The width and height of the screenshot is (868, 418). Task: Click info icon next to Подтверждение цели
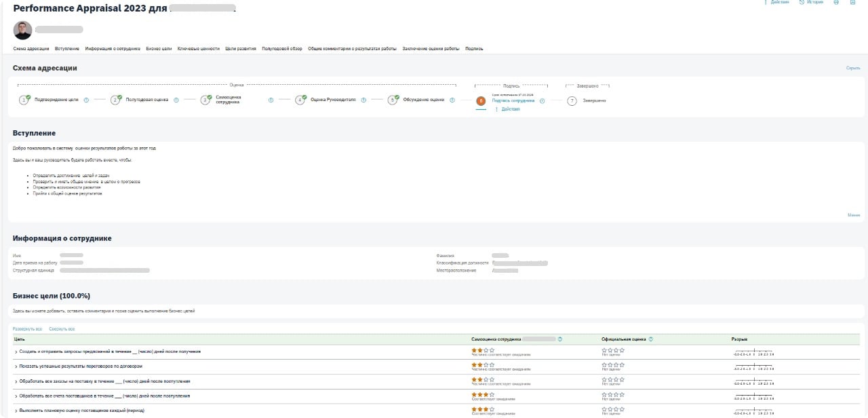tap(86, 100)
